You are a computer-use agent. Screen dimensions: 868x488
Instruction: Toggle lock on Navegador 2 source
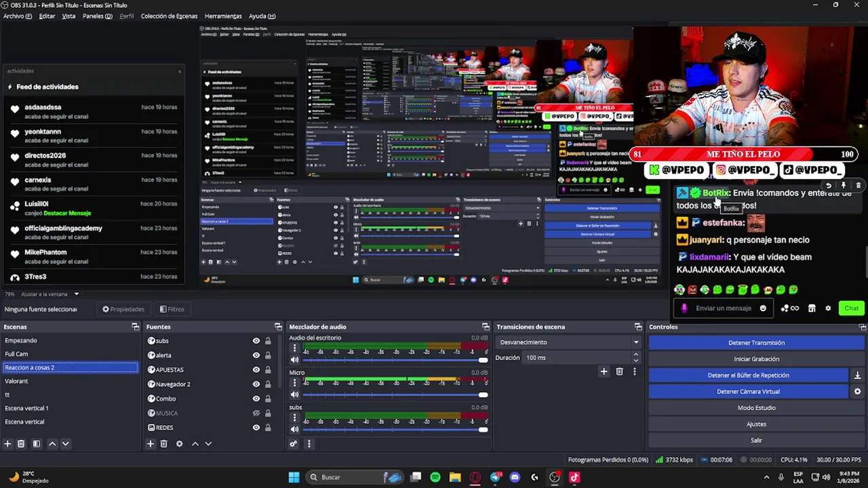[x=268, y=384]
